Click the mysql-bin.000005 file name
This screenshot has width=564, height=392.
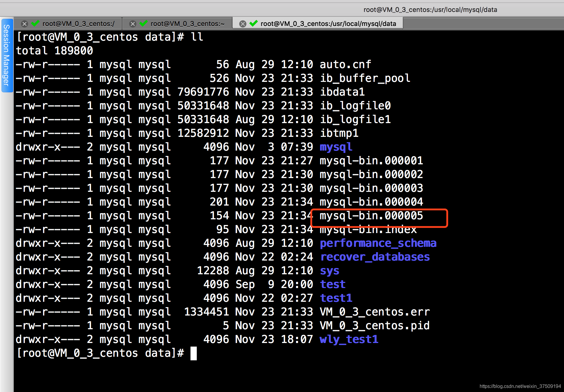[371, 215]
